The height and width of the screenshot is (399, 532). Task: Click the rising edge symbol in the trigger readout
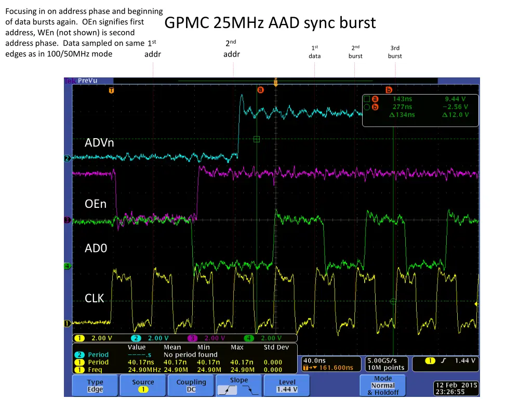pos(443,361)
